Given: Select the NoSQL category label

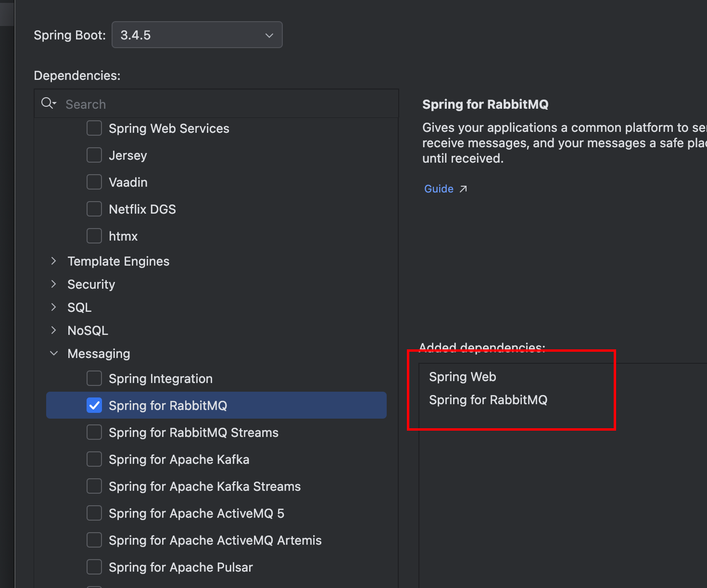Looking at the screenshot, I should pos(88,331).
